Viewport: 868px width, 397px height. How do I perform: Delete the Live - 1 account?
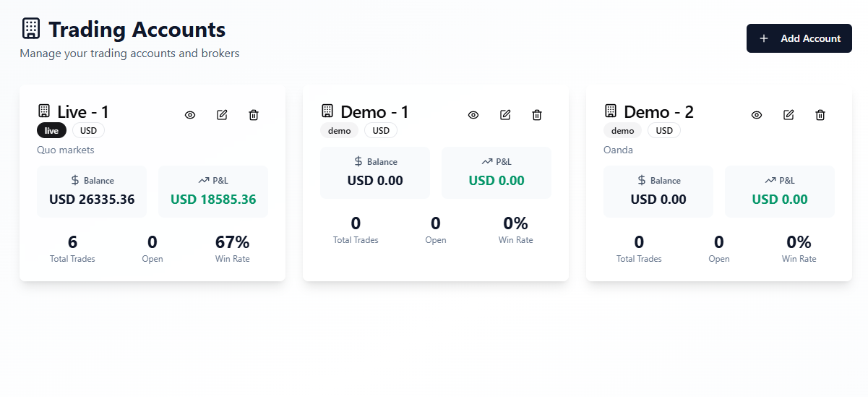coord(254,115)
